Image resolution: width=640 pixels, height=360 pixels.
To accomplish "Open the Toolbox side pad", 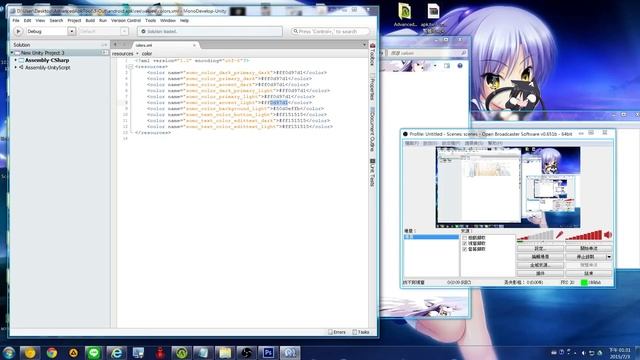I will [x=372, y=54].
